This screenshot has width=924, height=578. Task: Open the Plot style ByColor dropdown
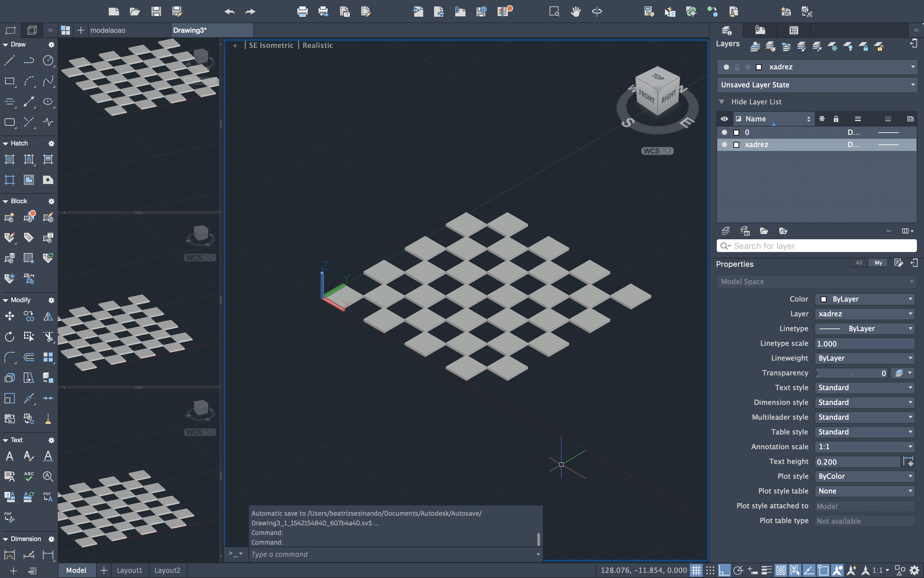click(864, 476)
